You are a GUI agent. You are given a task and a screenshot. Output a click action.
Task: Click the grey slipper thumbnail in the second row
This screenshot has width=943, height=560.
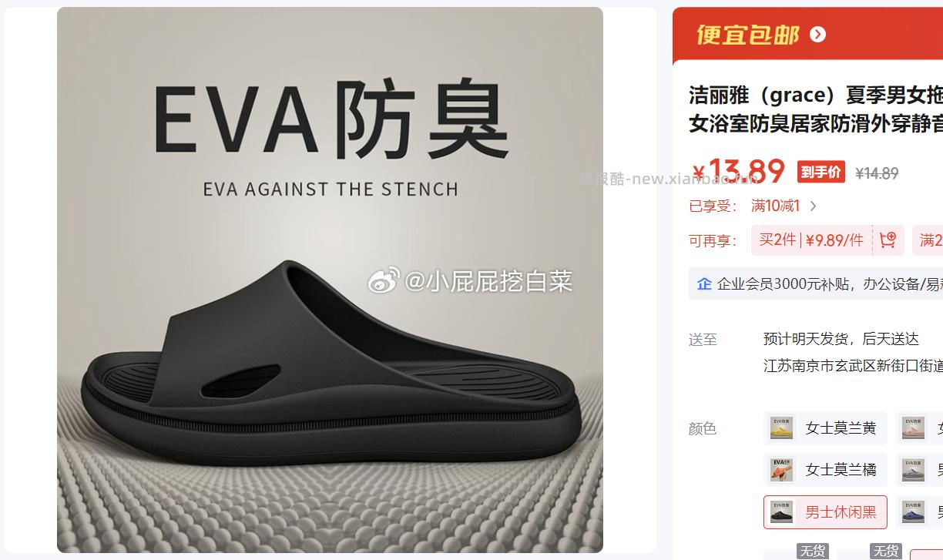(x=914, y=469)
